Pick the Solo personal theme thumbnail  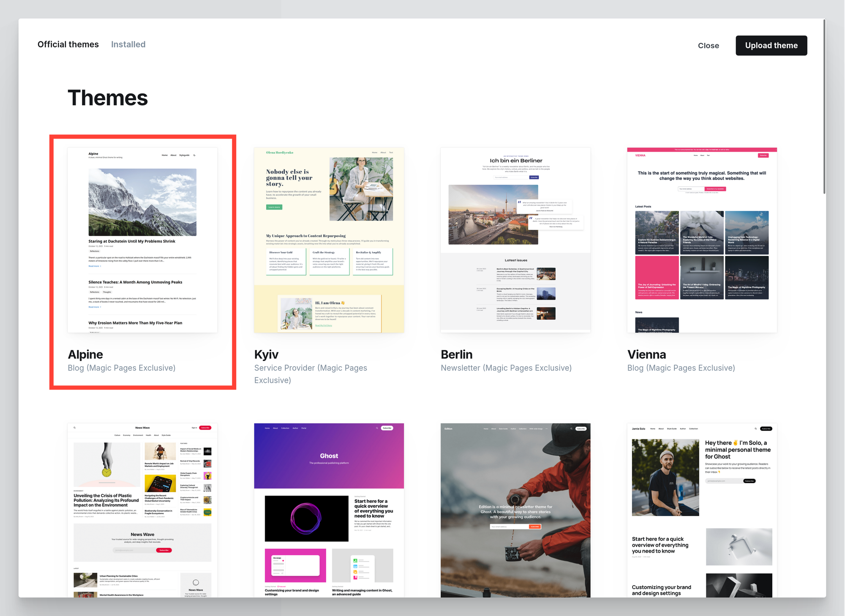tap(702, 510)
